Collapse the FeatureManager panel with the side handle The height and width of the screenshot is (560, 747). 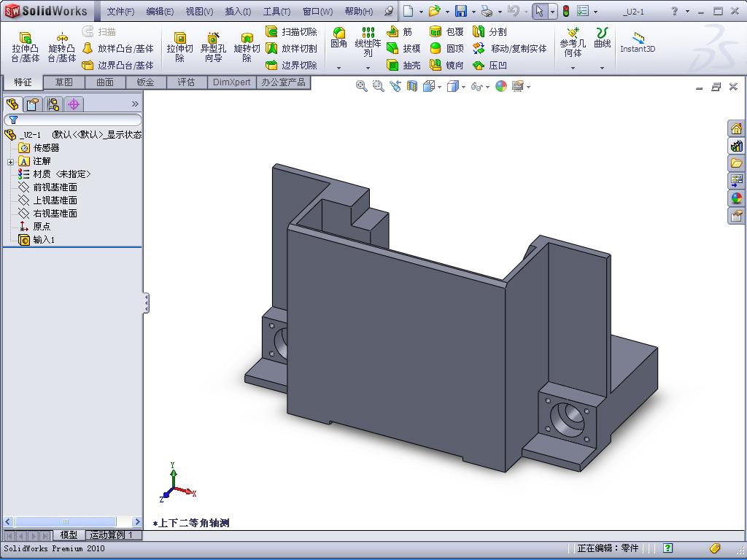coord(146,303)
